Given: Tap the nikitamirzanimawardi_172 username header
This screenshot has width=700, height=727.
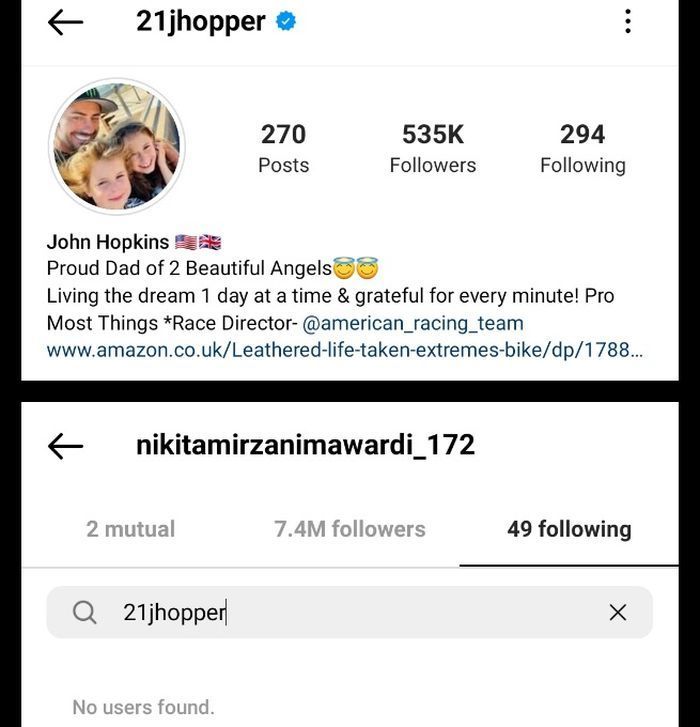Looking at the screenshot, I should point(305,445).
